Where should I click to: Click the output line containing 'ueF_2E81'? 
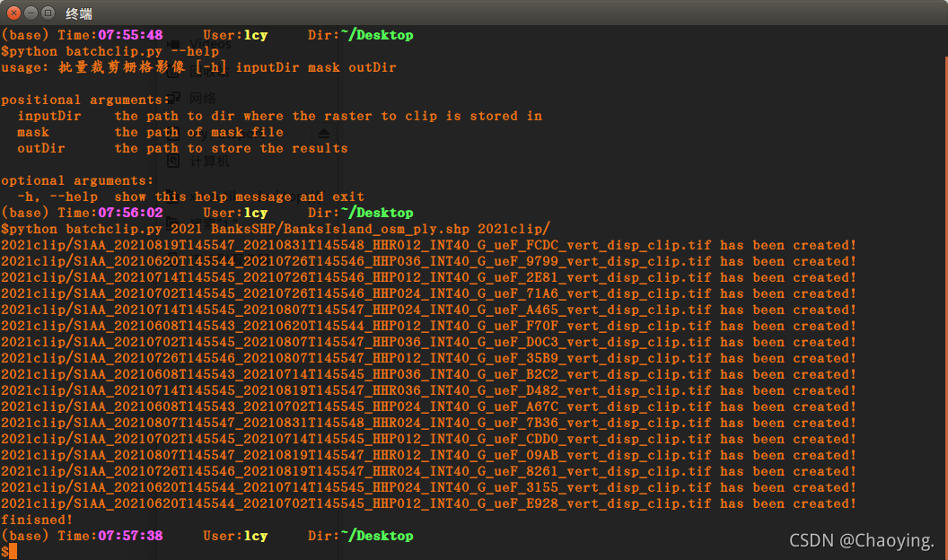point(428,277)
